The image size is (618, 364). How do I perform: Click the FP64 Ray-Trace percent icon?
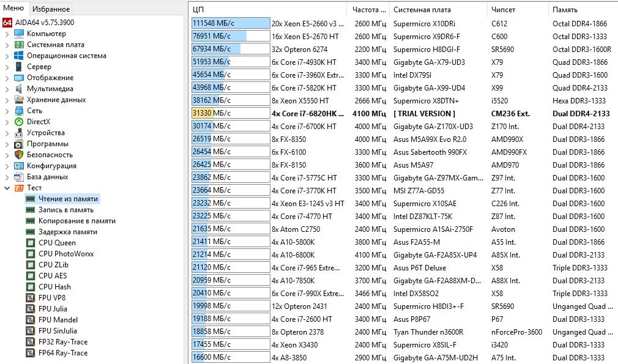click(x=31, y=353)
